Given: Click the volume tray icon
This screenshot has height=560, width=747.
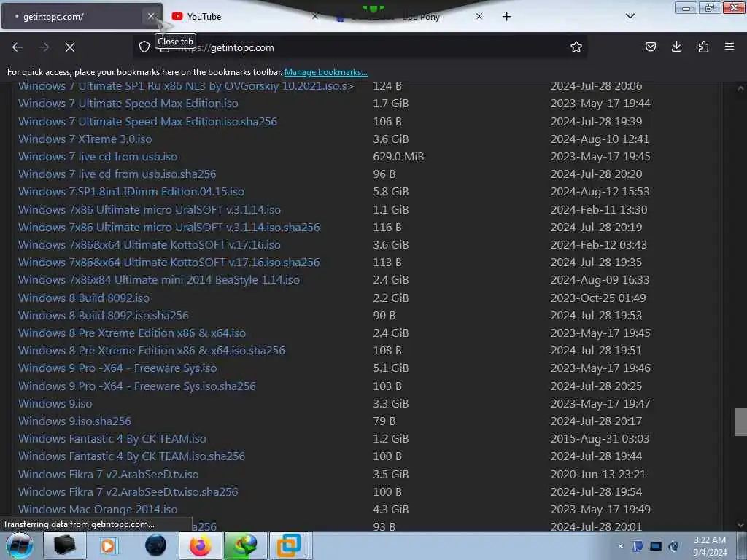Looking at the screenshot, I should 673,546.
